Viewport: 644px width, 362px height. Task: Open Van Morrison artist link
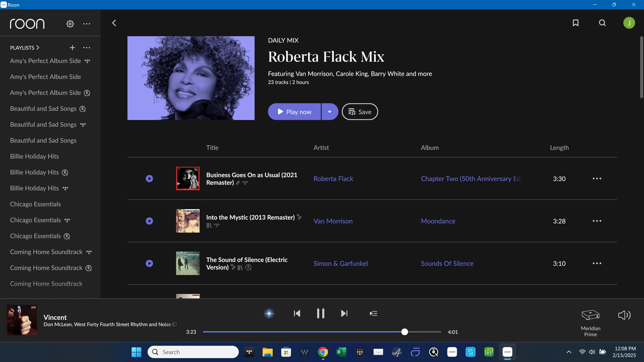click(333, 221)
